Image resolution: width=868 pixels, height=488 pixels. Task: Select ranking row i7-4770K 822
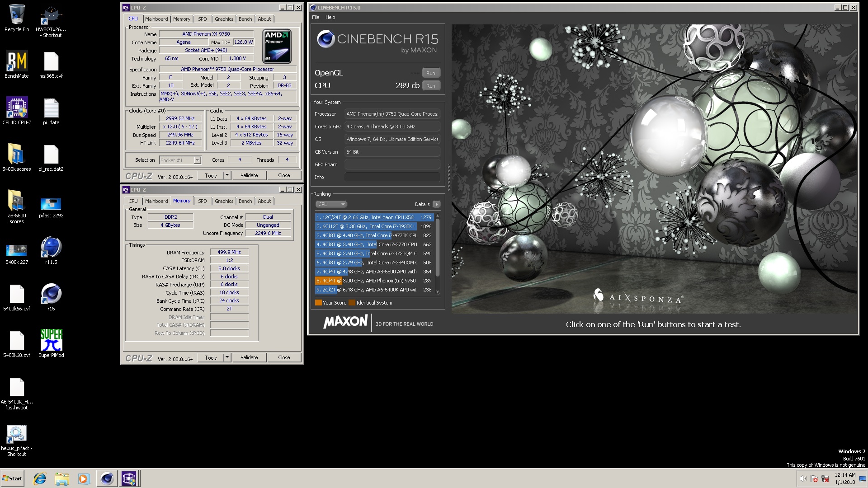pos(374,235)
